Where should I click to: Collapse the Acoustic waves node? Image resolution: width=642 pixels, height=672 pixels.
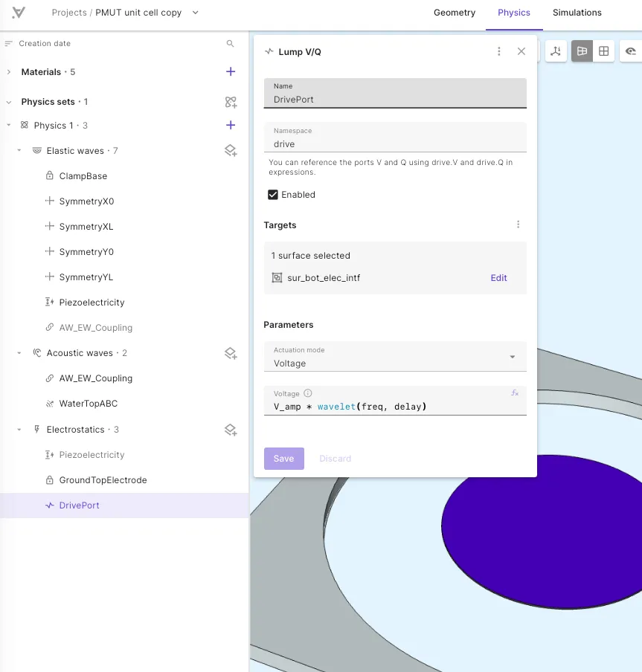pos(19,353)
